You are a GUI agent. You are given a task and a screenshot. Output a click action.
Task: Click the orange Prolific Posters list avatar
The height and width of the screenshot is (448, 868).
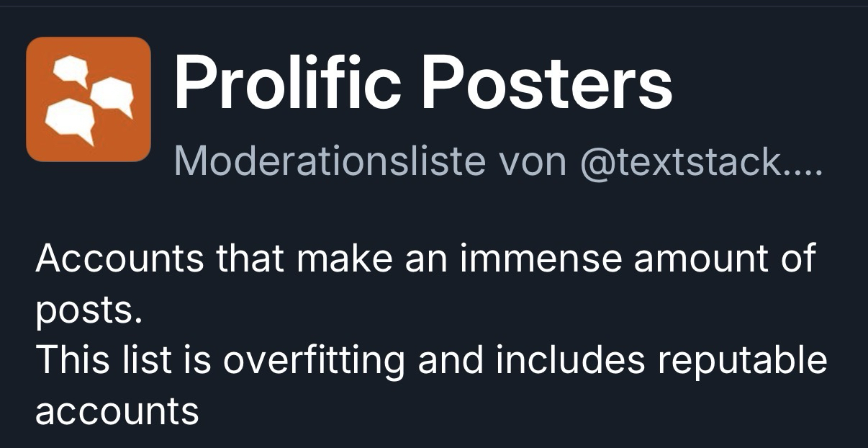point(88,99)
